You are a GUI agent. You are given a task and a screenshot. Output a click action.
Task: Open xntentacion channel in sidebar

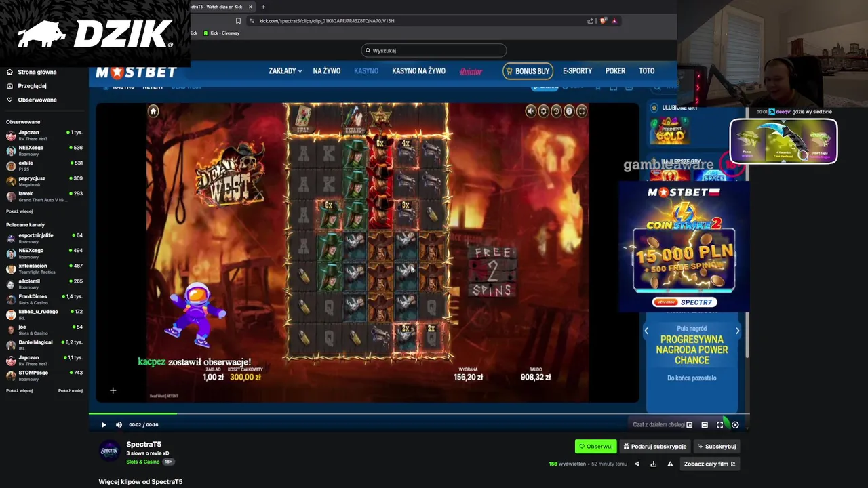44,268
